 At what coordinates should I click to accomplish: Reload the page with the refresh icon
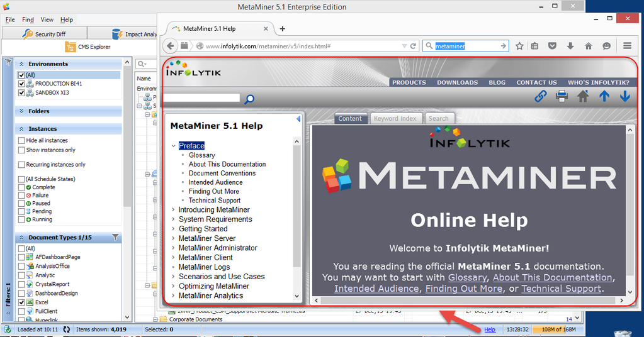point(413,46)
